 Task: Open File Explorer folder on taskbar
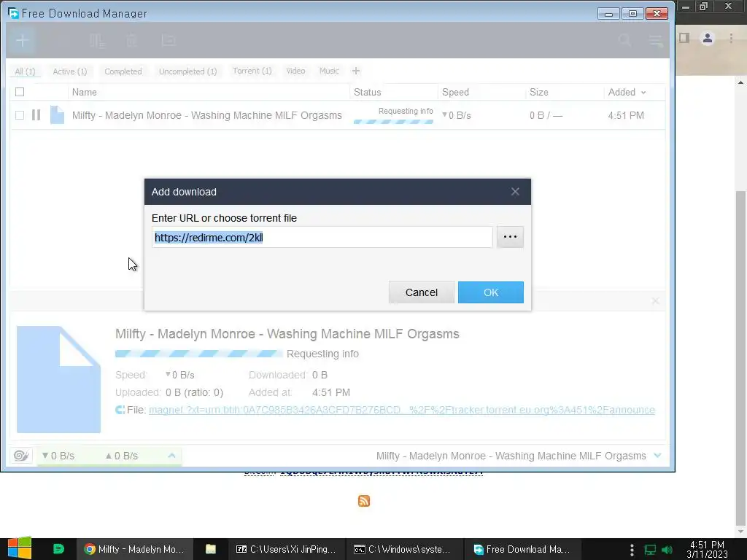[x=211, y=549]
